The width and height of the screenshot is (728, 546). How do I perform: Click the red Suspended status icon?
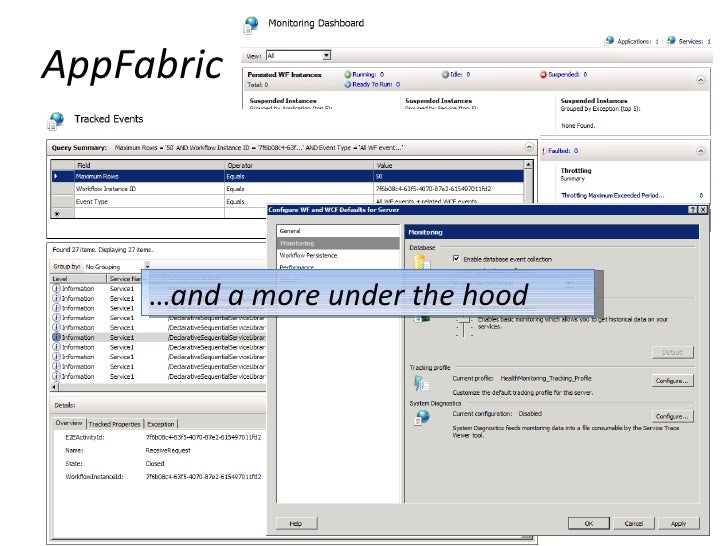point(543,74)
